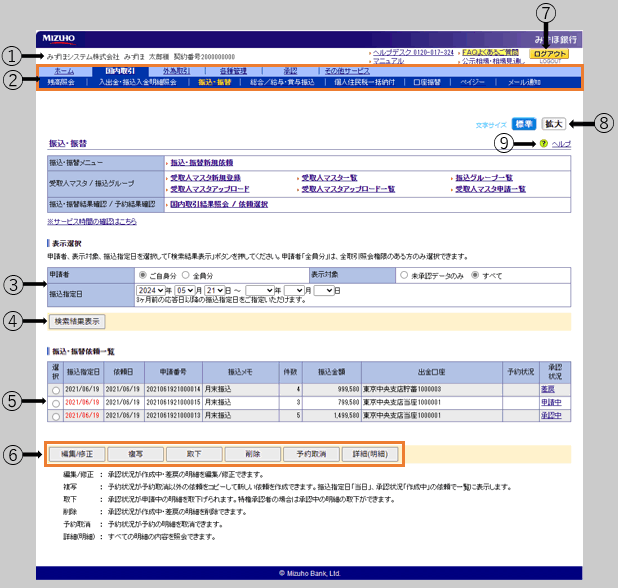Choose 未承認データのみ display target option
The image size is (618, 588).
[403, 274]
